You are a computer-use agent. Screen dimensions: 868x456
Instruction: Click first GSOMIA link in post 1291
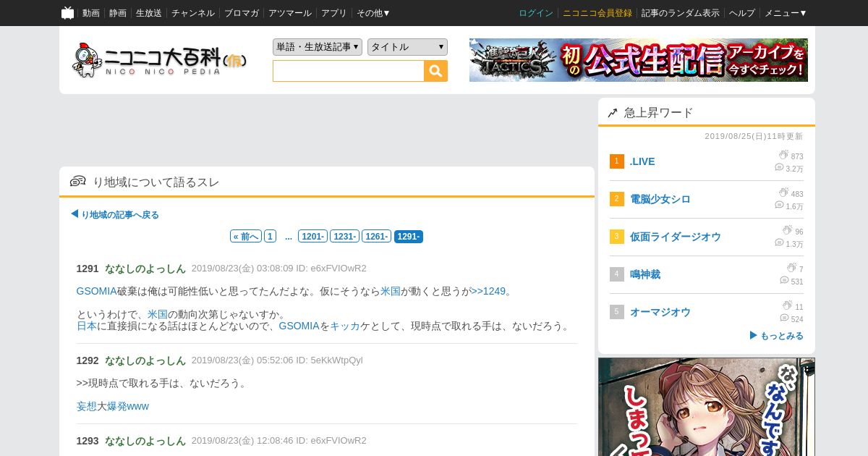[x=96, y=291]
